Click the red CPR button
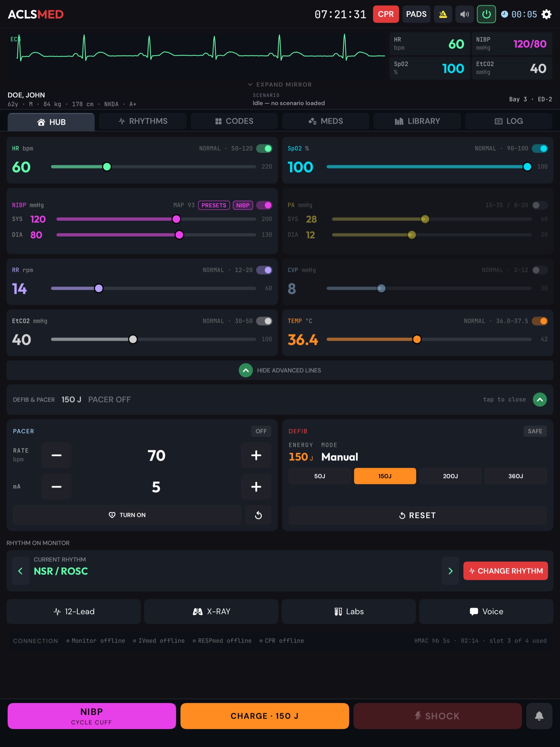 pyautogui.click(x=386, y=14)
